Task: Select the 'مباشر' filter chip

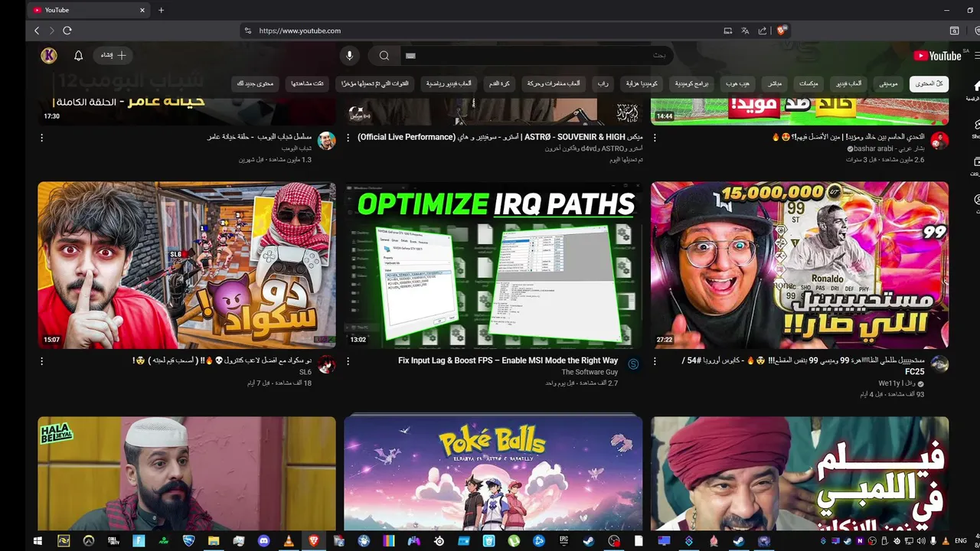Action: point(775,83)
